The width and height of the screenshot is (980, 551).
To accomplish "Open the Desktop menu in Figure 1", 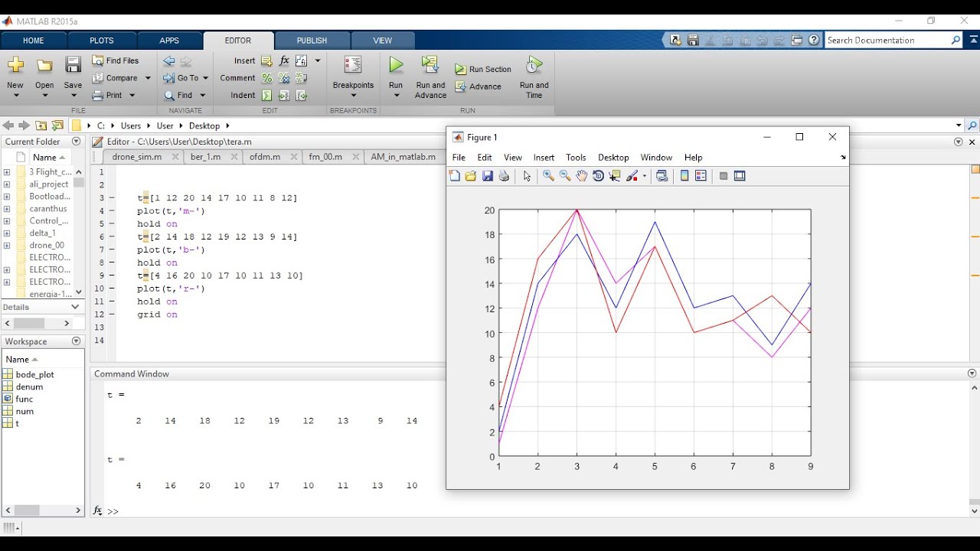I will pyautogui.click(x=613, y=158).
